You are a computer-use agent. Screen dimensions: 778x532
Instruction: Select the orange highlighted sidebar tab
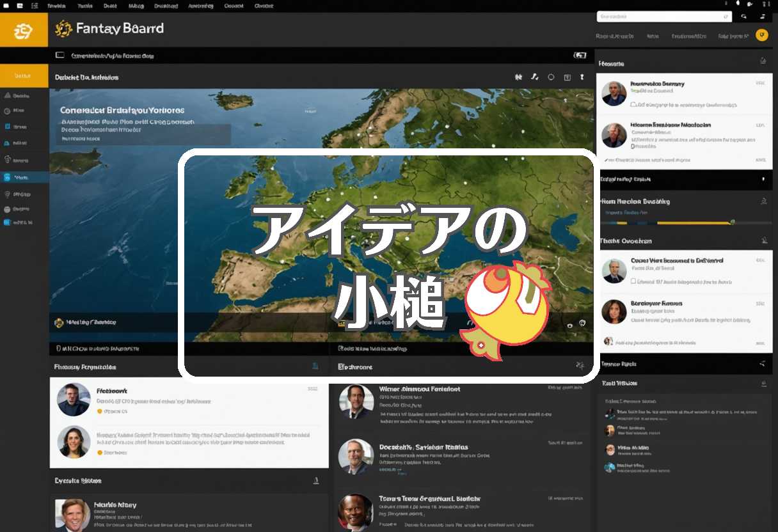click(x=24, y=75)
